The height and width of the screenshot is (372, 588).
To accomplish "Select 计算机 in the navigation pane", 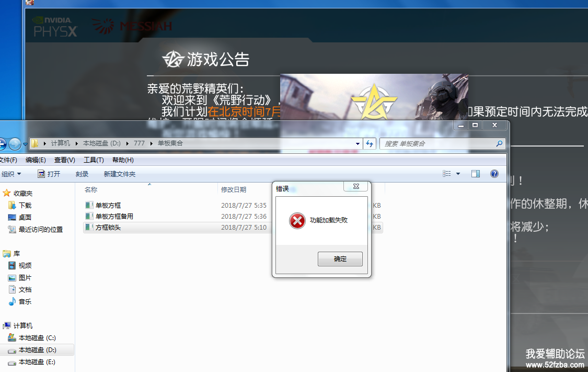I will click(x=23, y=325).
